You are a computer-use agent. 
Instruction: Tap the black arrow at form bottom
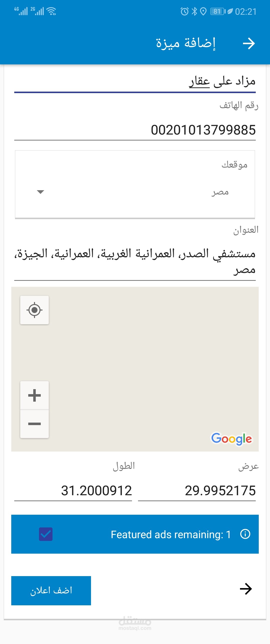(x=246, y=589)
